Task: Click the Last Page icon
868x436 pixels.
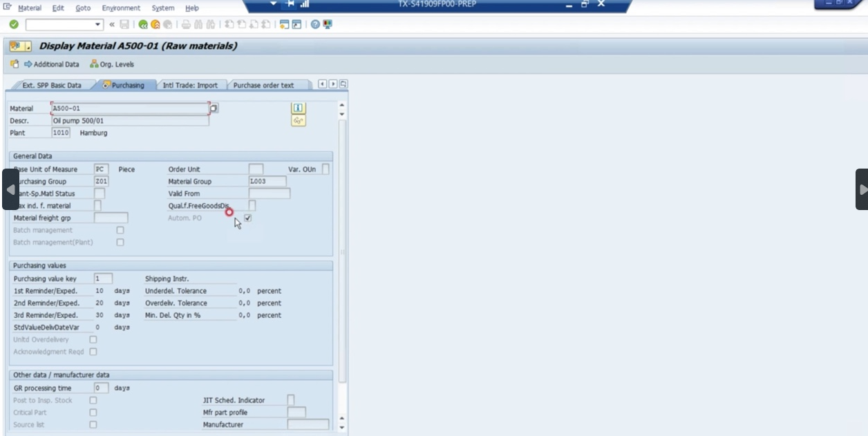Action: (266, 24)
